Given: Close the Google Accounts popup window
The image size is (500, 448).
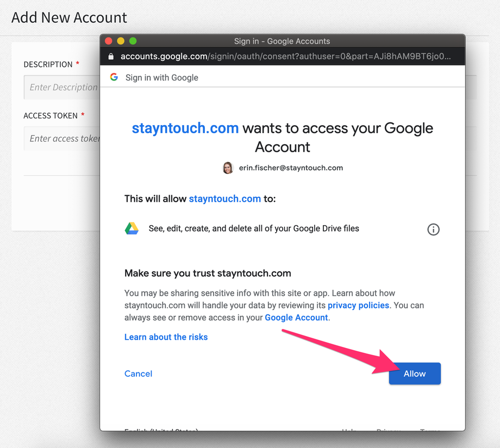Looking at the screenshot, I should [108, 41].
